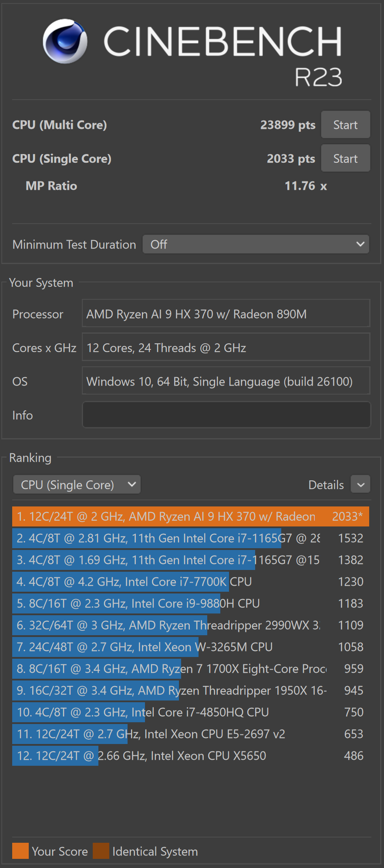Click the OS information field

click(x=226, y=382)
